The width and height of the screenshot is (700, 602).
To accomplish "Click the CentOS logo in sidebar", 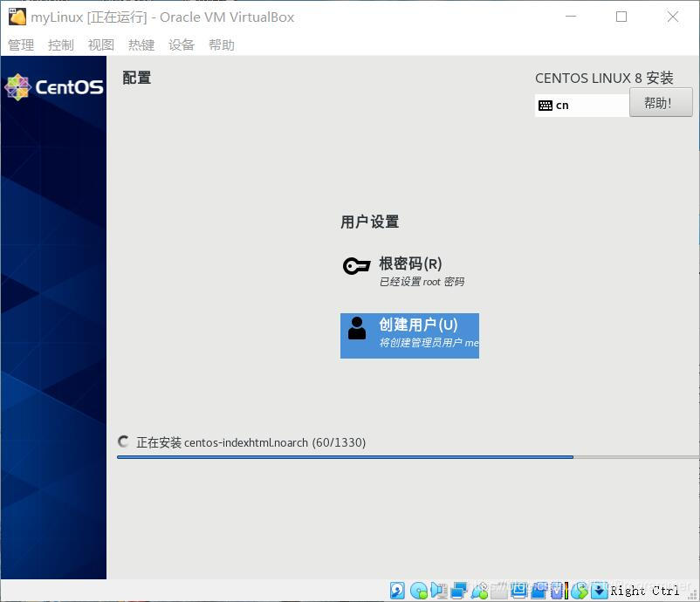I will tap(53, 87).
